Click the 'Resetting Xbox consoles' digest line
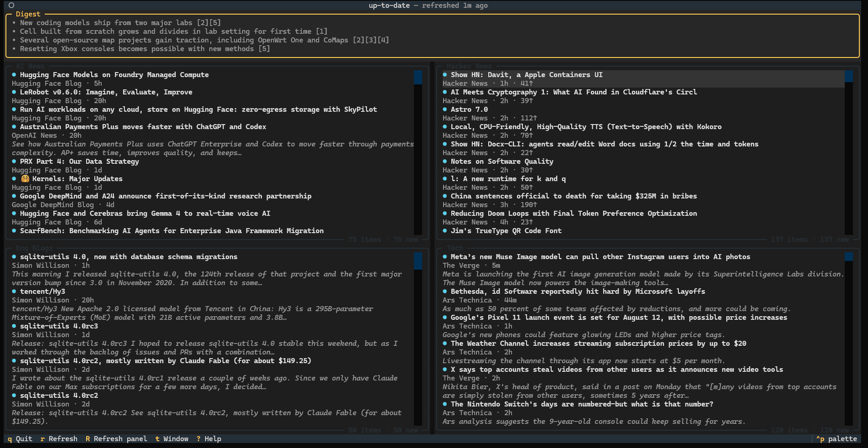868x448 pixels. tap(145, 49)
